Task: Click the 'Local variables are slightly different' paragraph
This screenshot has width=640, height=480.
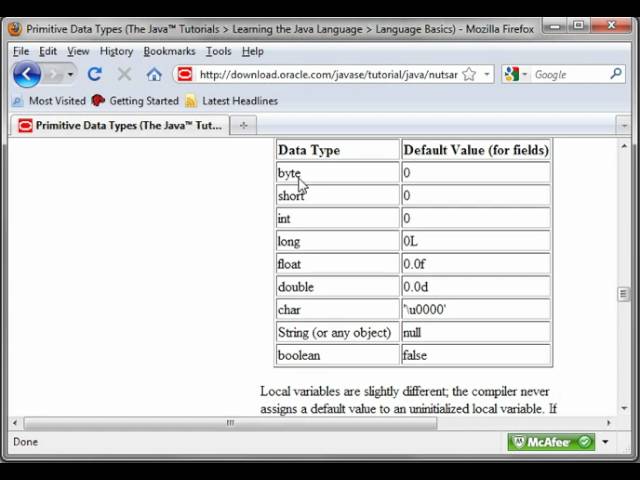Action: (408, 400)
